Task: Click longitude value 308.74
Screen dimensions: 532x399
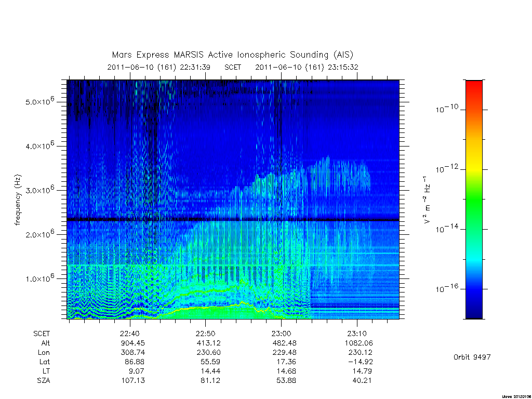Action: [x=132, y=353]
